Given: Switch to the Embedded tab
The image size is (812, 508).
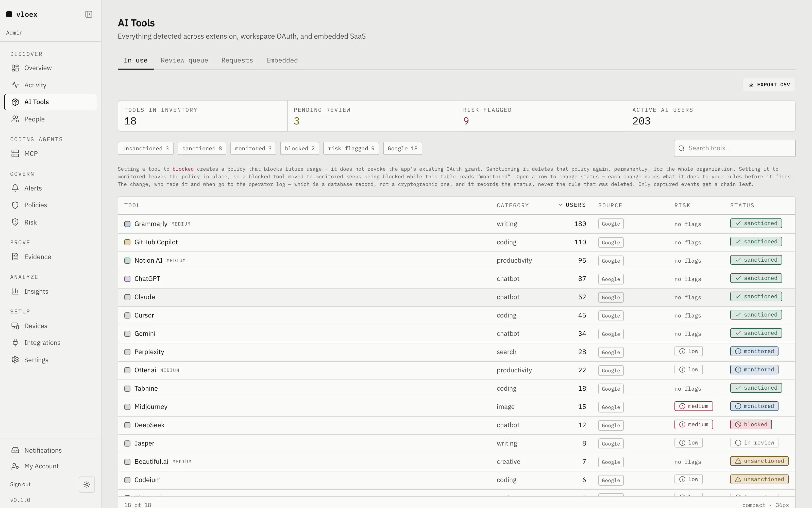Looking at the screenshot, I should (x=282, y=60).
